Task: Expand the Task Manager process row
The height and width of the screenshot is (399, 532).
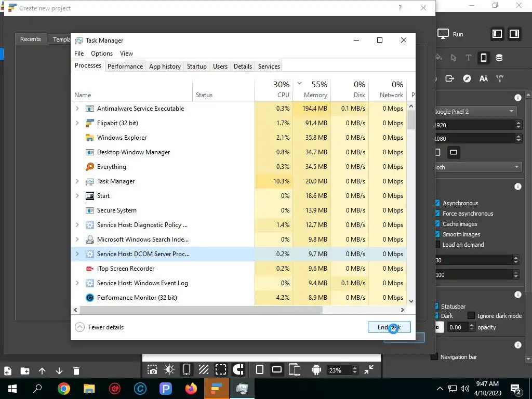Action: [x=77, y=181]
